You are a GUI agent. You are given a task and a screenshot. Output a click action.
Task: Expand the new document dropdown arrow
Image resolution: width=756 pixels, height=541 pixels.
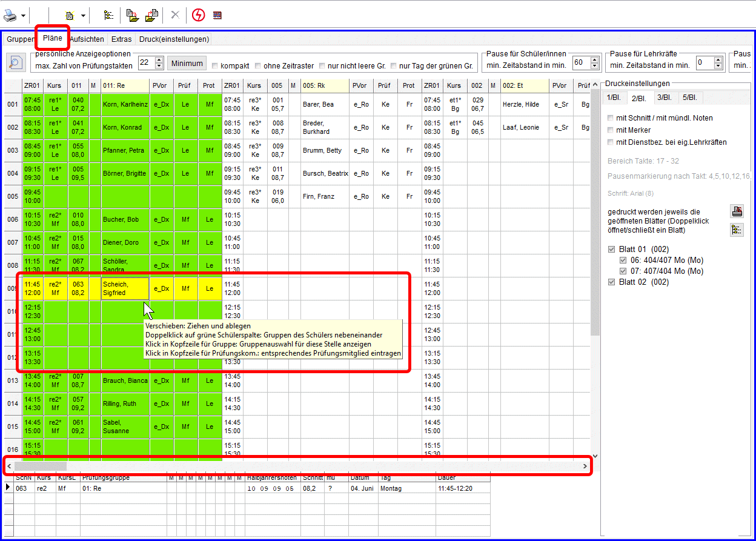click(83, 15)
